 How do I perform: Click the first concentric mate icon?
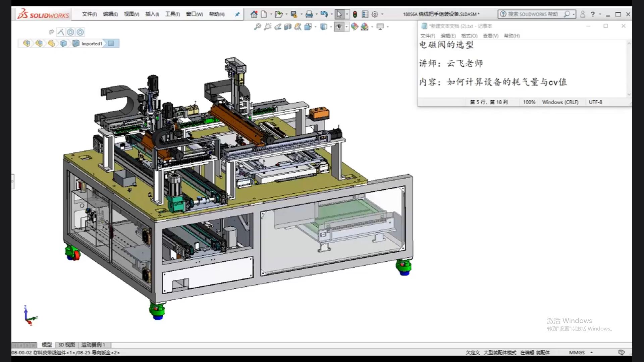click(x=70, y=32)
